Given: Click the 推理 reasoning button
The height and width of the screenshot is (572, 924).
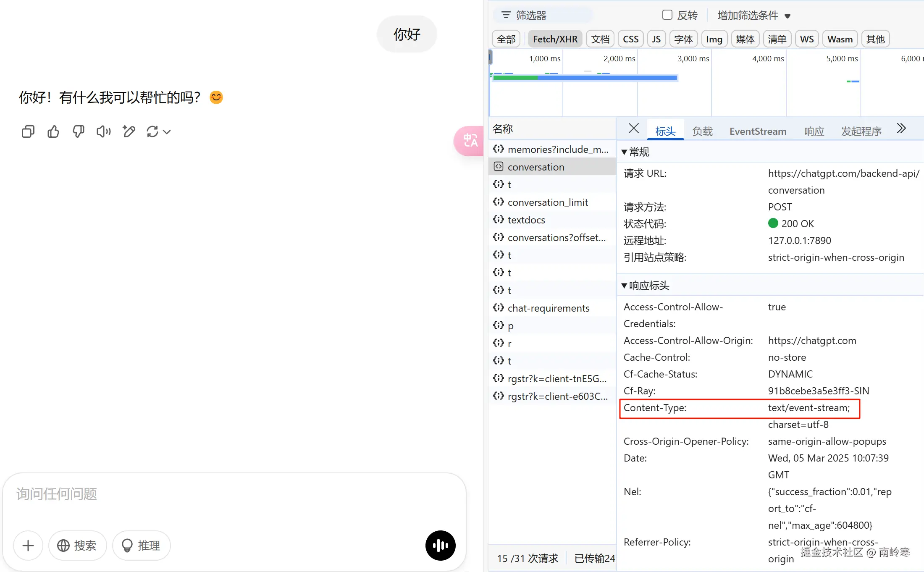Looking at the screenshot, I should 142,546.
